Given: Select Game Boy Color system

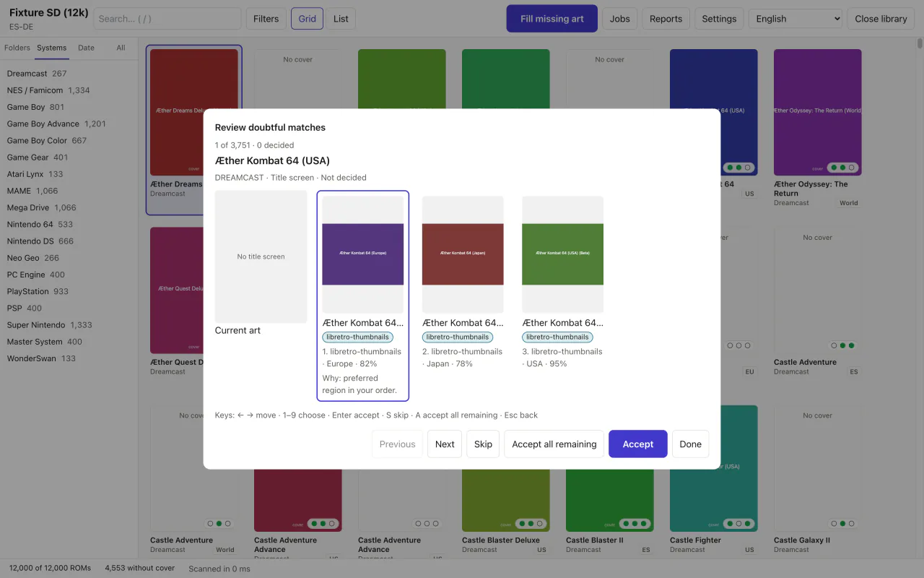Looking at the screenshot, I should [69, 140].
